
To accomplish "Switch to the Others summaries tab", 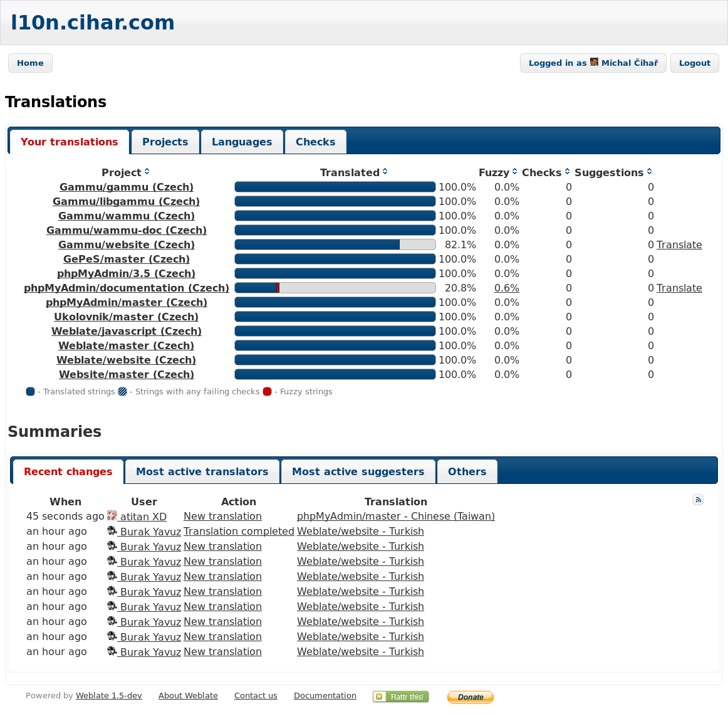I will click(x=467, y=471).
